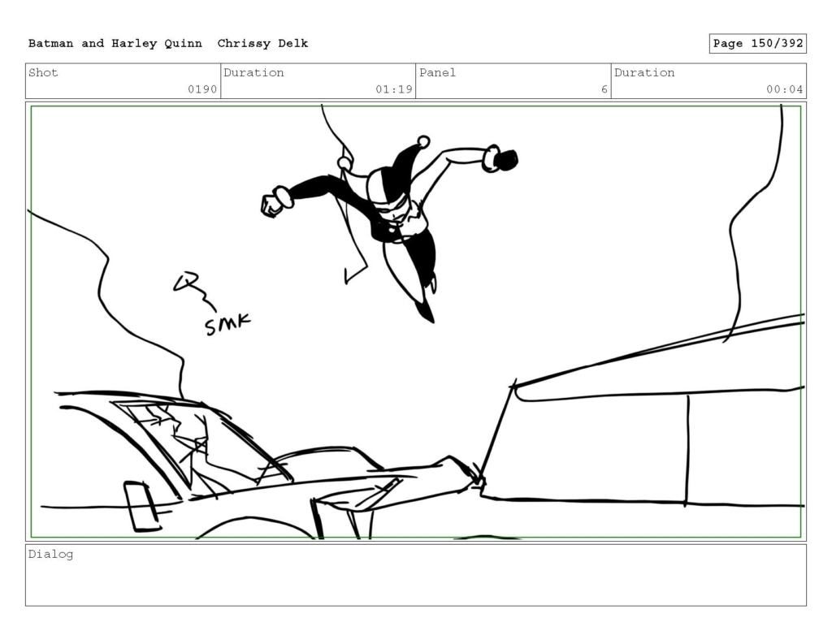Select the 'Chrissy Delk' author name
Image resolution: width=832 pixels, height=644 pixels.
point(262,44)
